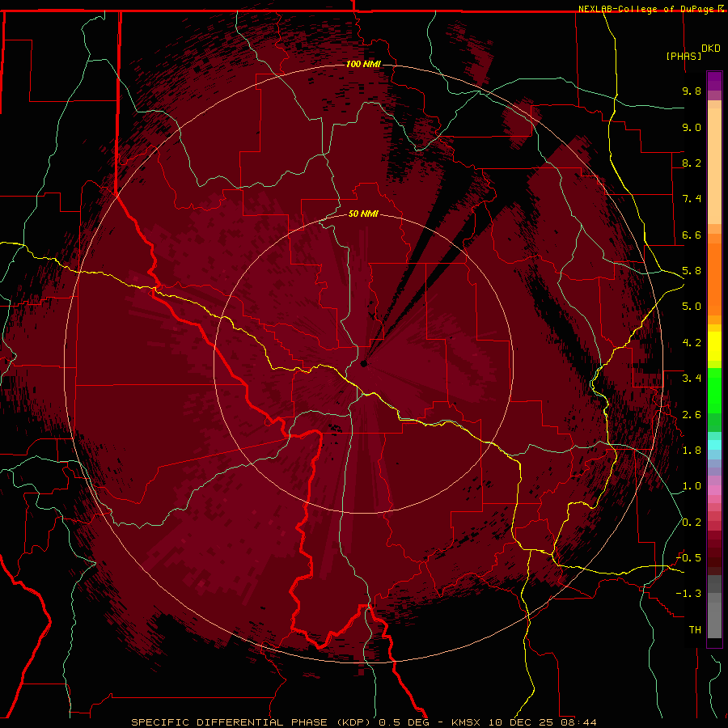Click the 6.6 color scale value

click(x=692, y=235)
